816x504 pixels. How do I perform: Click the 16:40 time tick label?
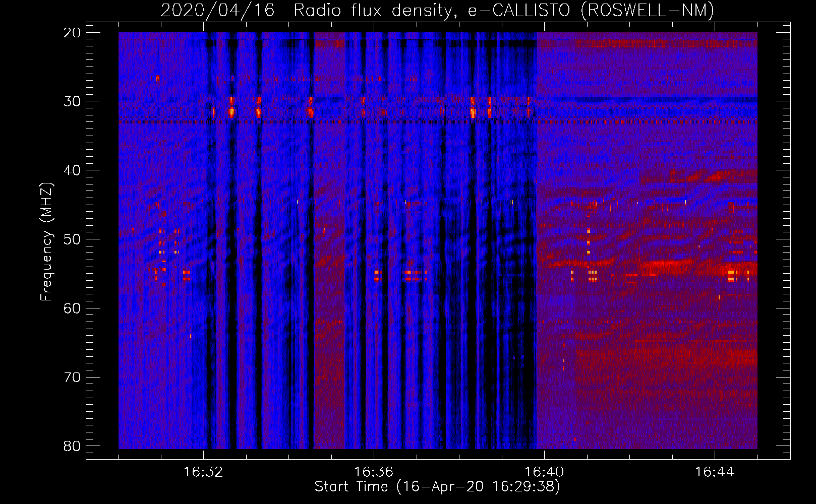tap(544, 472)
